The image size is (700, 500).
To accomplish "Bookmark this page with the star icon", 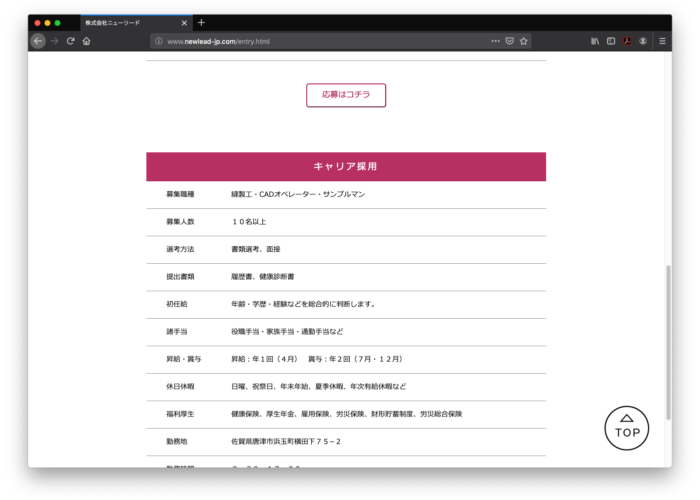I will tap(523, 41).
